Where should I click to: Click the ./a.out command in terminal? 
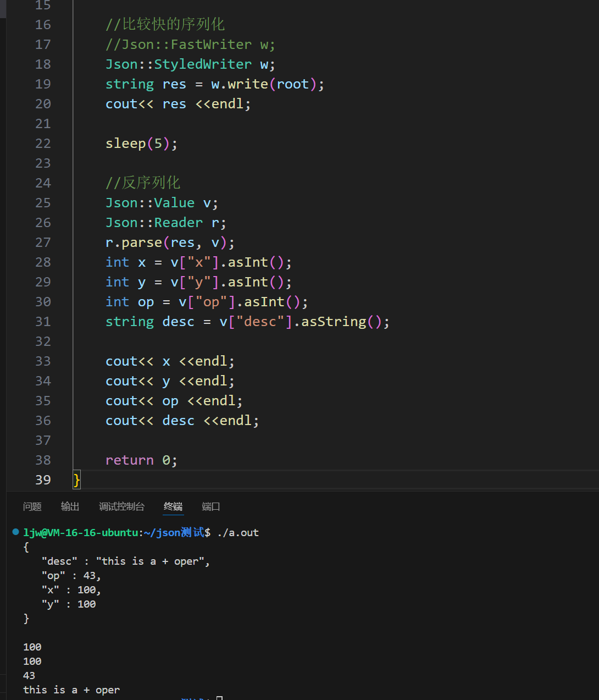238,532
